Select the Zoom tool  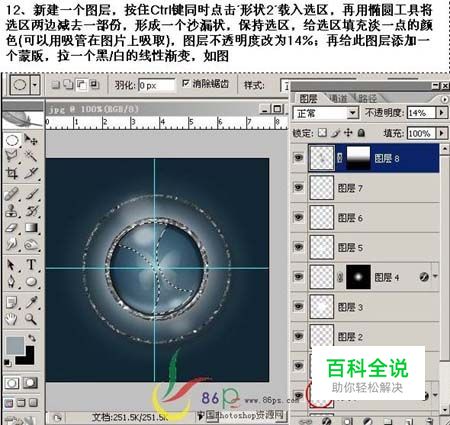[31, 319]
